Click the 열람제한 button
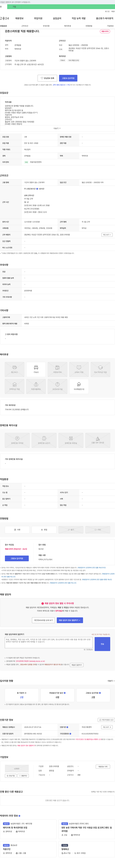 23,775
